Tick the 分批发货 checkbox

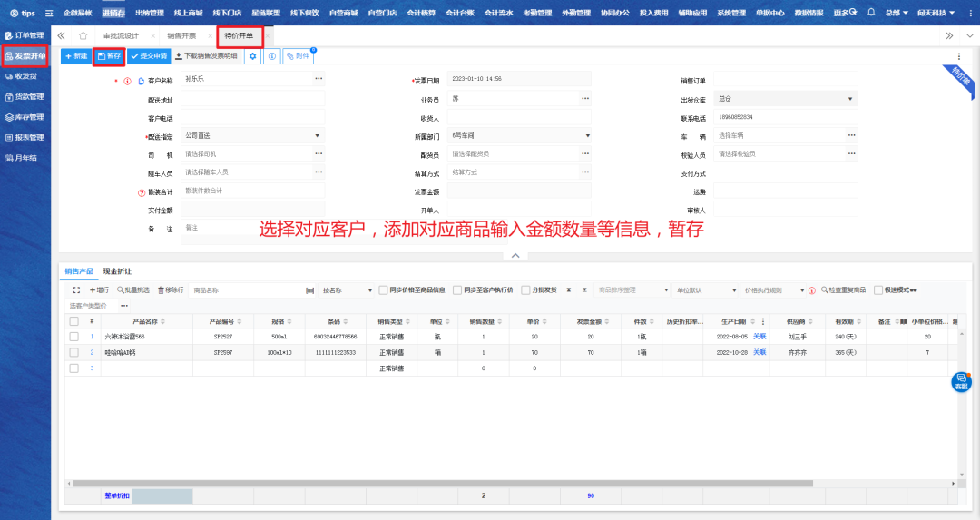click(524, 290)
